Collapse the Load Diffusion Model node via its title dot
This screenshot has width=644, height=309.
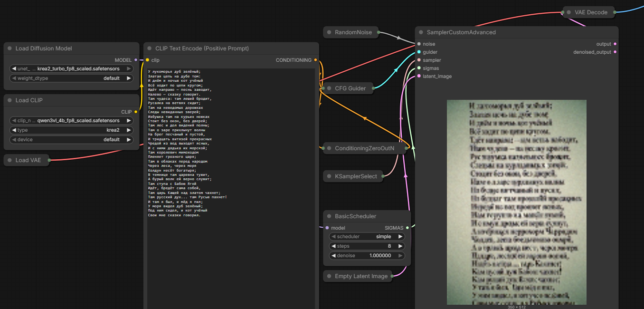(10, 48)
